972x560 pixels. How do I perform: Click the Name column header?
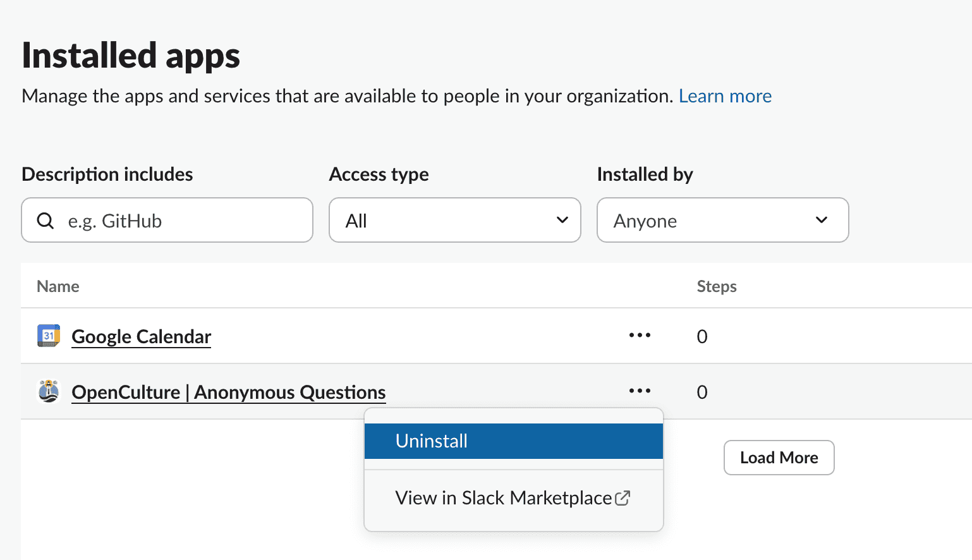[x=57, y=286]
